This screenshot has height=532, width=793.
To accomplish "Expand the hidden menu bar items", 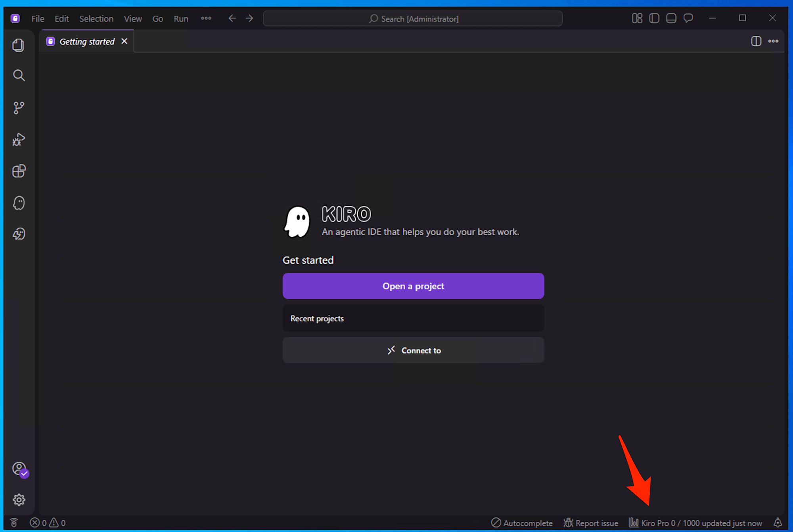I will (206, 18).
